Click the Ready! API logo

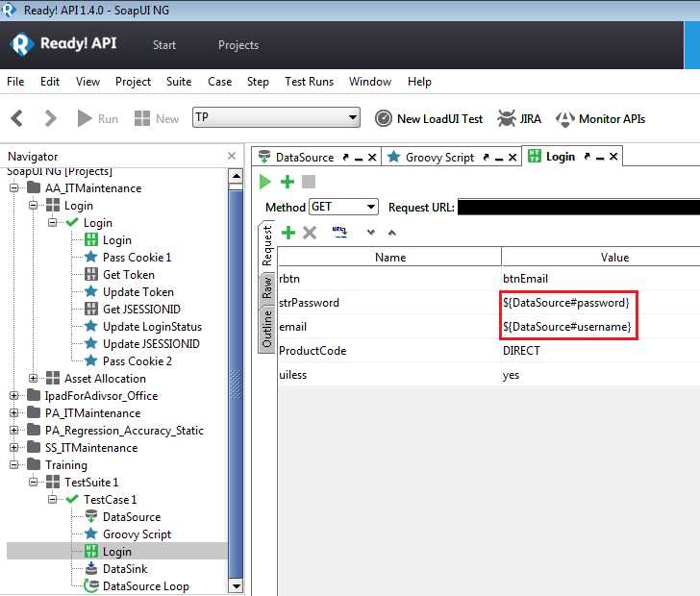point(62,44)
